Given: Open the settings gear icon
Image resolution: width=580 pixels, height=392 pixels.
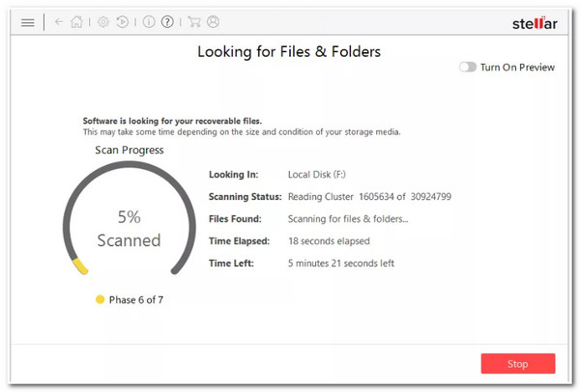Looking at the screenshot, I should pyautogui.click(x=103, y=22).
